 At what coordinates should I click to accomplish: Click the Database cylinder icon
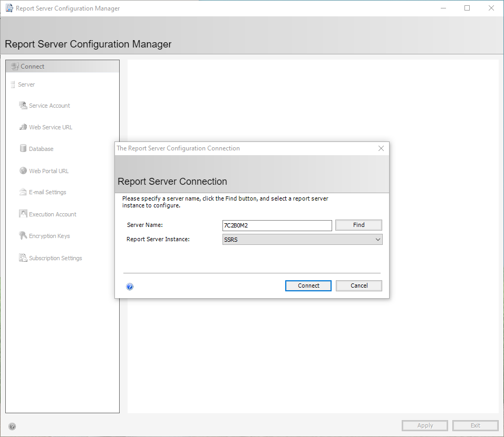[23, 149]
